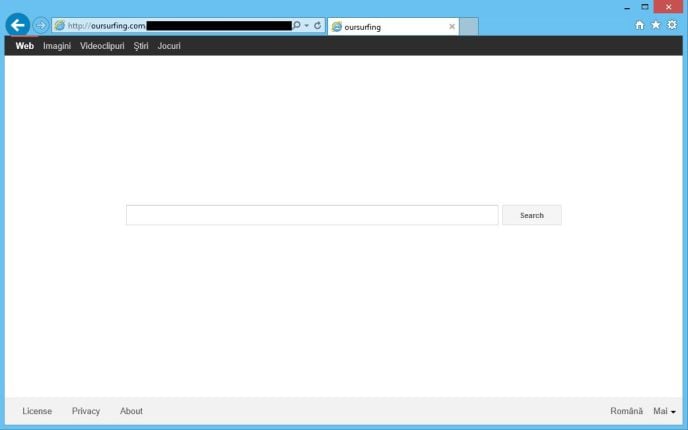This screenshot has height=430, width=688.
Task: Expand the Mai languages dropdown
Action: tap(664, 411)
